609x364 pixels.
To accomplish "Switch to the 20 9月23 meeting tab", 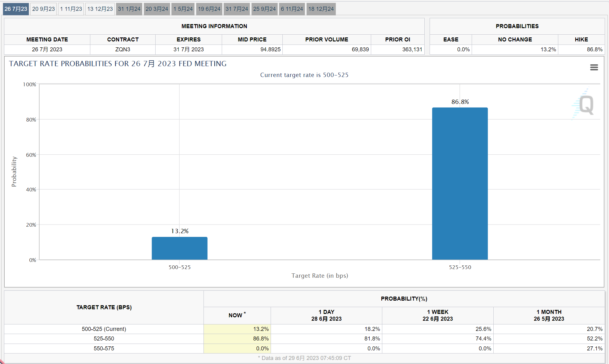I will pyautogui.click(x=43, y=9).
